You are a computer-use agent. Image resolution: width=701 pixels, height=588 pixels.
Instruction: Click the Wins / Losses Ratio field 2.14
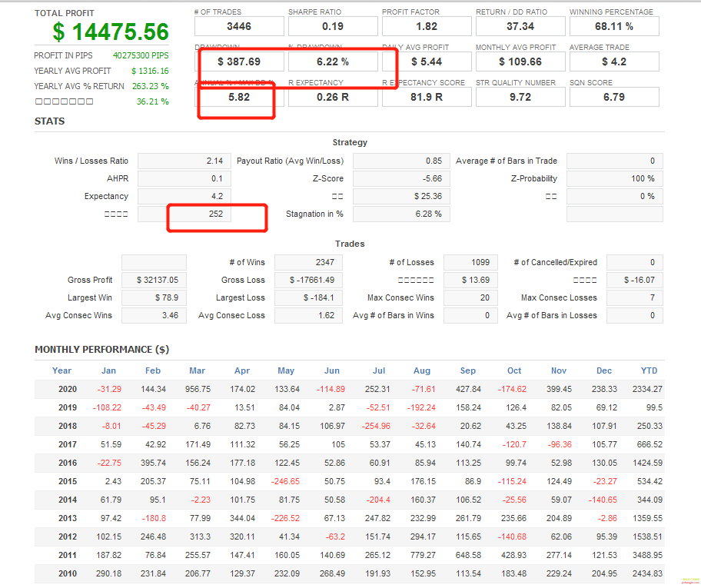pyautogui.click(x=184, y=161)
